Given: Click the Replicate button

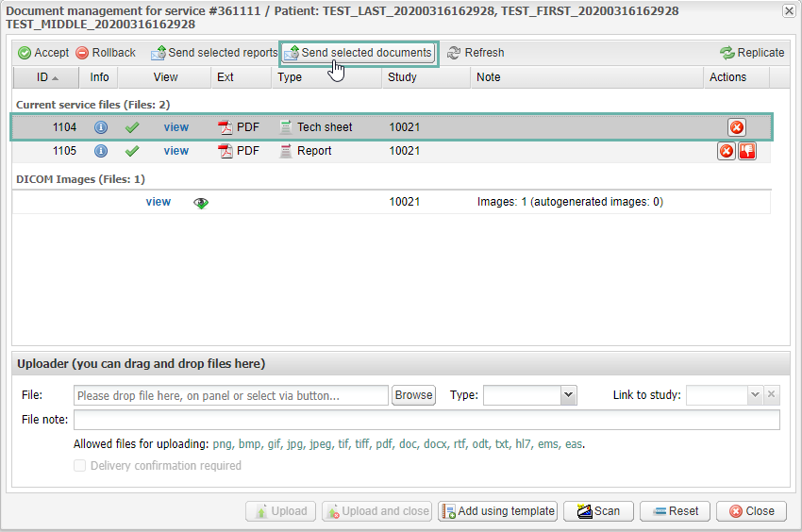Looking at the screenshot, I should tap(752, 53).
